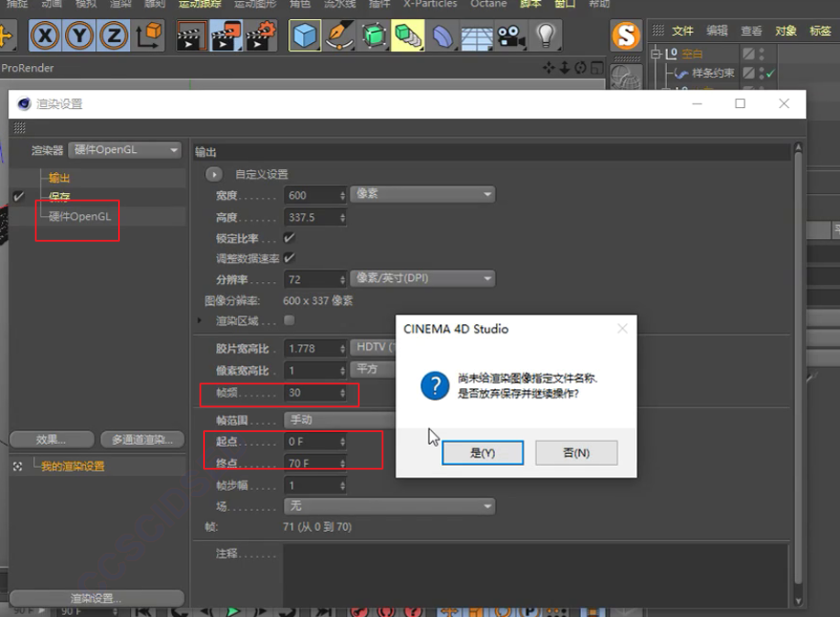
Task: Open the 帧范围 手动 dropdown
Action: (339, 420)
